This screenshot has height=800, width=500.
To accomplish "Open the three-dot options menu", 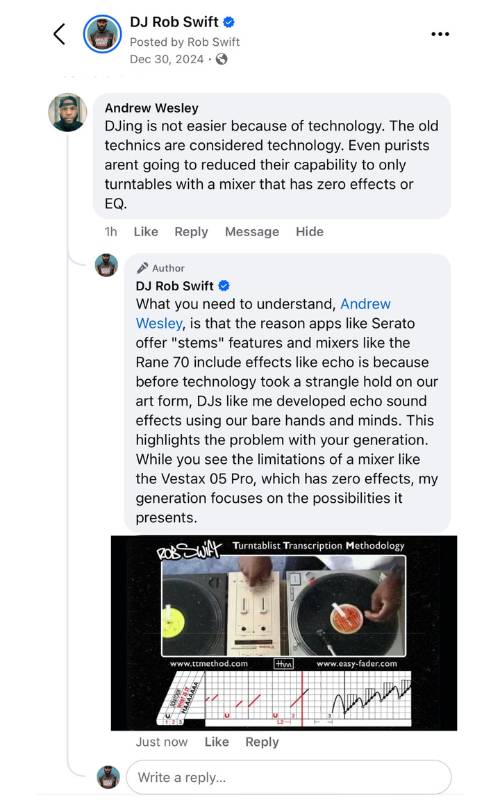I will click(x=440, y=34).
